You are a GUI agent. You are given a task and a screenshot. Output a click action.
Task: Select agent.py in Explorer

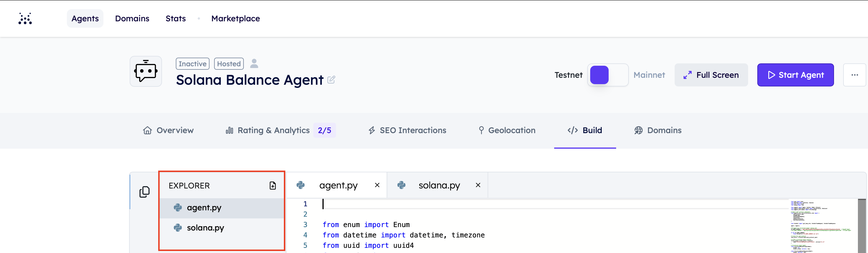point(221,208)
